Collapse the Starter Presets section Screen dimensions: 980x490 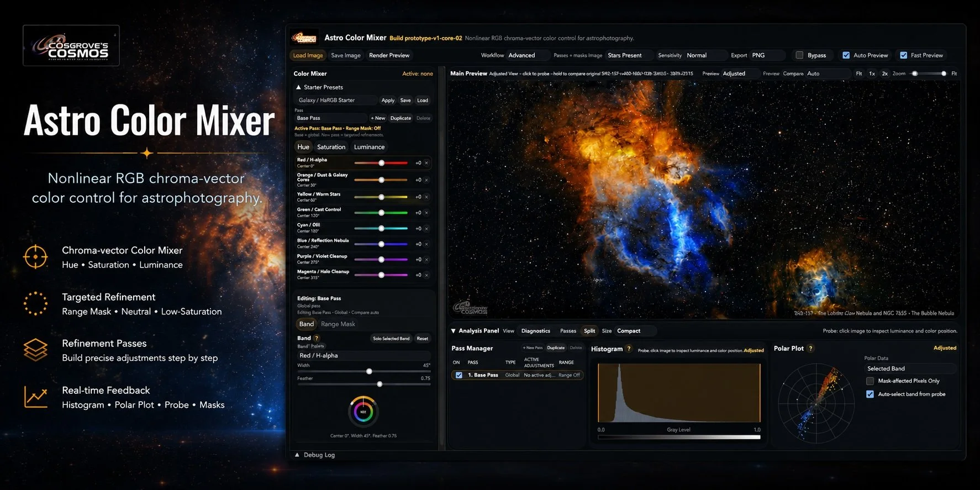(x=299, y=87)
